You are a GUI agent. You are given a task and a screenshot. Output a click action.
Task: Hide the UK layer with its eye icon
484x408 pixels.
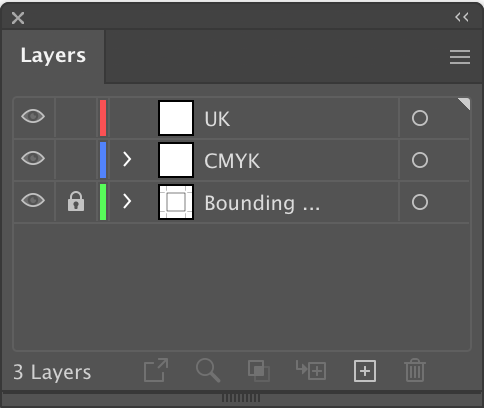coord(33,116)
